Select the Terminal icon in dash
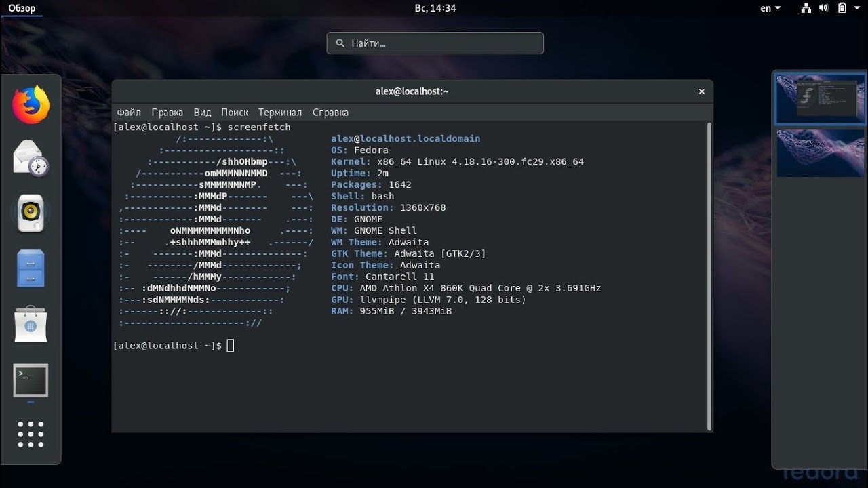The image size is (868, 488). (x=31, y=380)
